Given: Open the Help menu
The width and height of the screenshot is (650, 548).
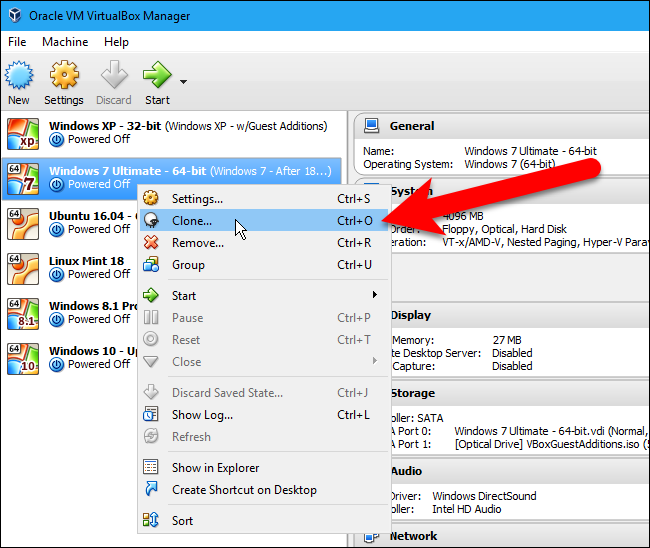Looking at the screenshot, I should tap(116, 42).
